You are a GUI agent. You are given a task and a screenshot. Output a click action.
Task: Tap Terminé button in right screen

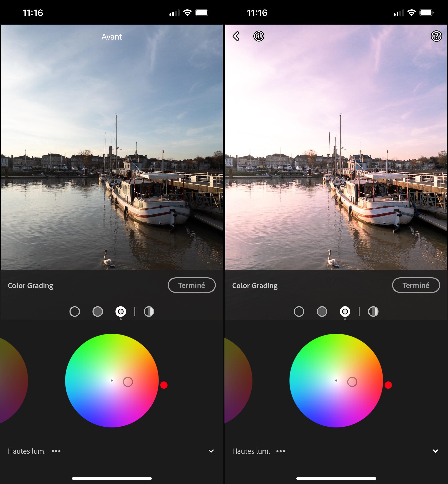tap(416, 285)
